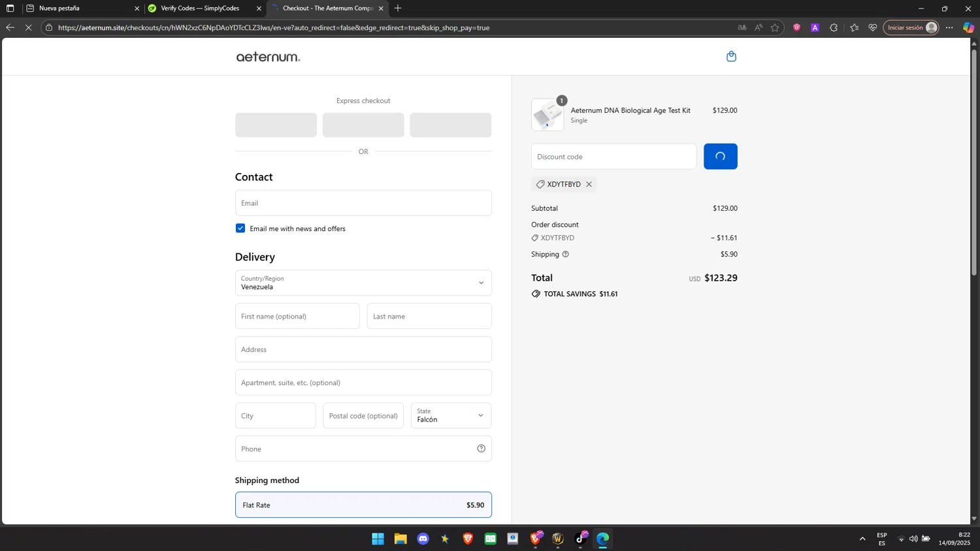
Task: Open the State dropdown showing Falcón
Action: click(x=451, y=415)
